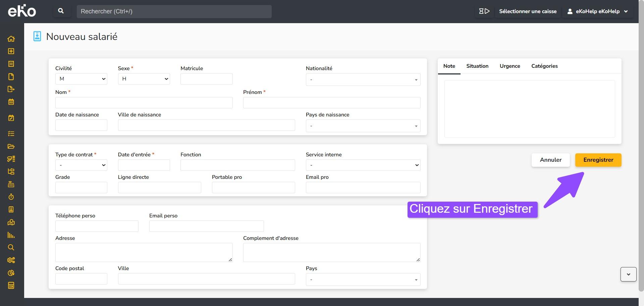Click the Annuler button

(550, 160)
